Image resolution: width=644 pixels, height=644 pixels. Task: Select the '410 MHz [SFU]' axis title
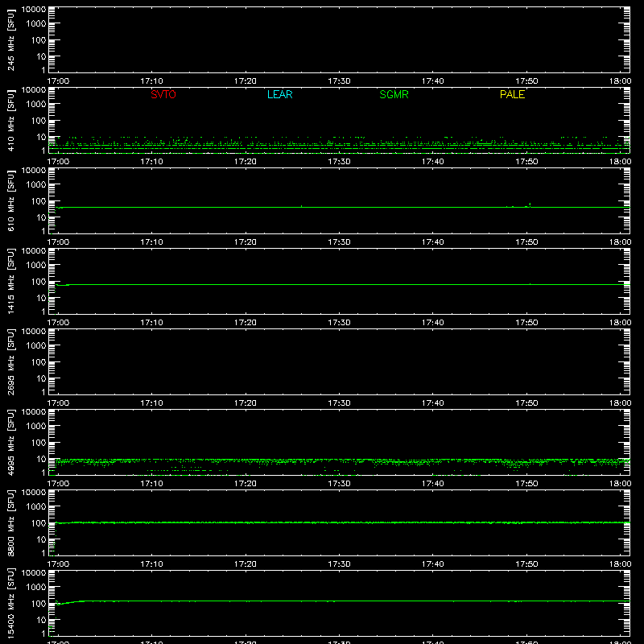(10, 120)
